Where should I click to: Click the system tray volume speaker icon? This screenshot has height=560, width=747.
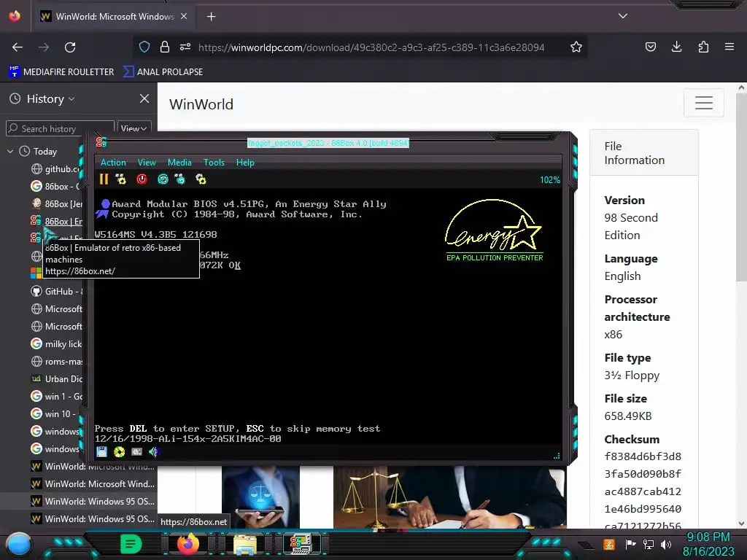665,544
